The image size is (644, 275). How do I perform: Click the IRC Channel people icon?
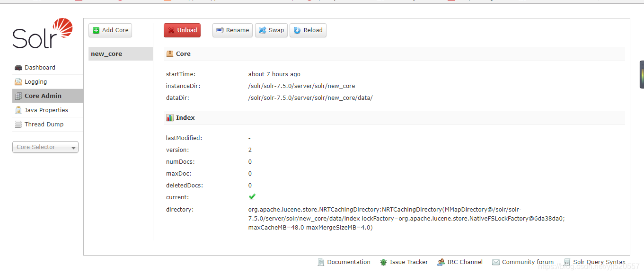pyautogui.click(x=441, y=262)
